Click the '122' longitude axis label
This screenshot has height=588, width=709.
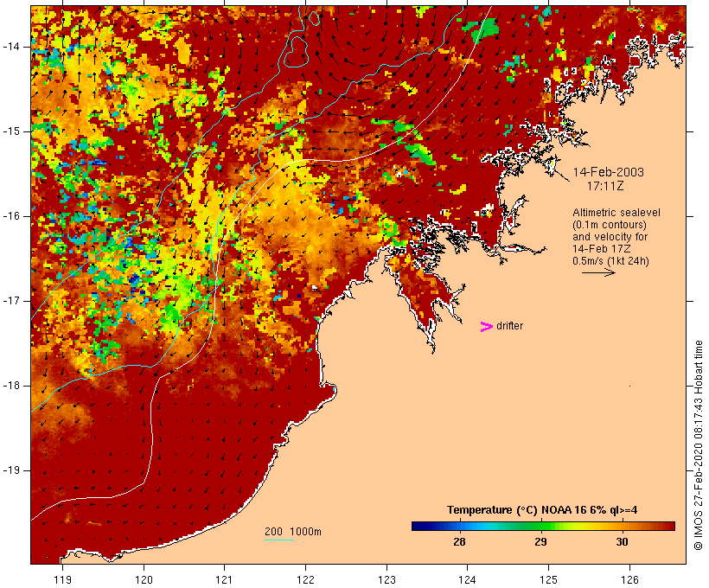(x=306, y=579)
